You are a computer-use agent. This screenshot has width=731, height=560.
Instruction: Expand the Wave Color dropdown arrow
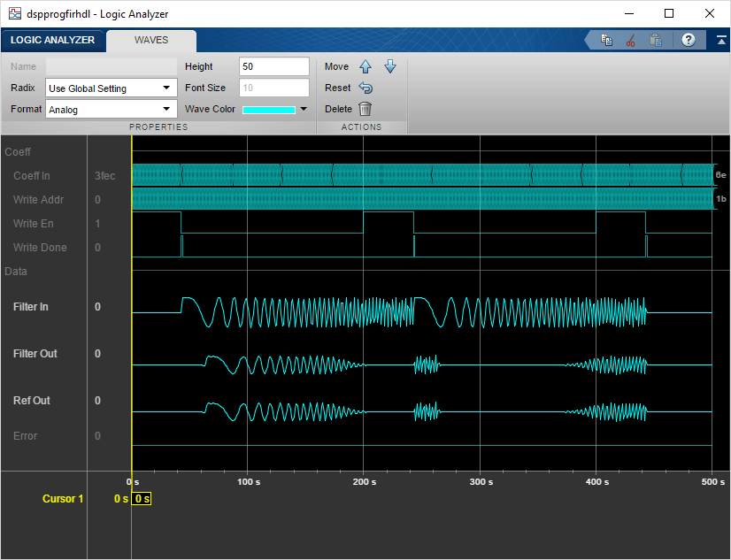pos(304,110)
